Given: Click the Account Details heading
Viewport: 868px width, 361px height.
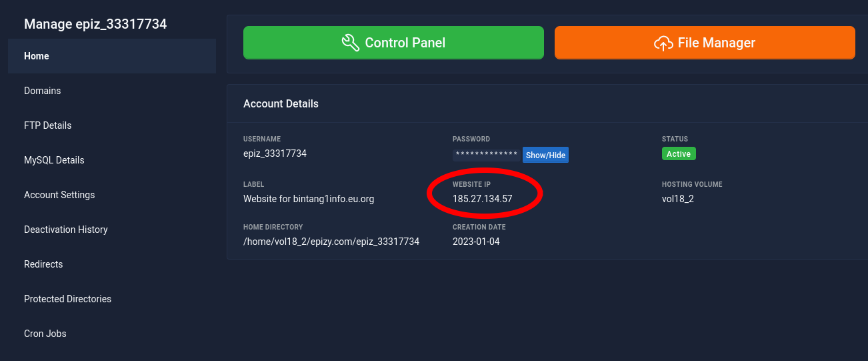Looking at the screenshot, I should coord(281,104).
